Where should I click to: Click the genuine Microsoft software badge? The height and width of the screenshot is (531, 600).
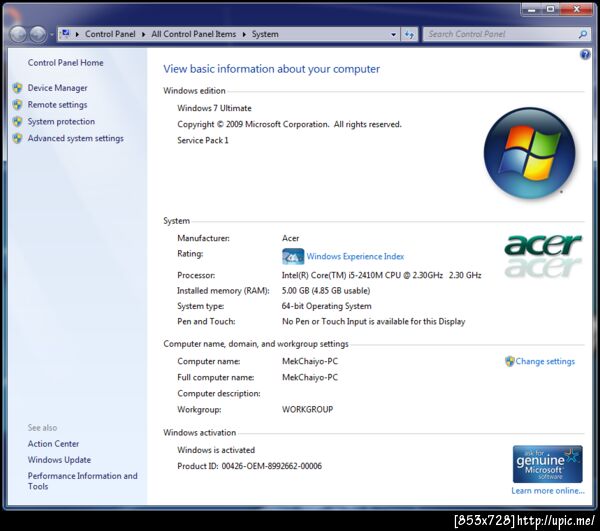tap(548, 464)
